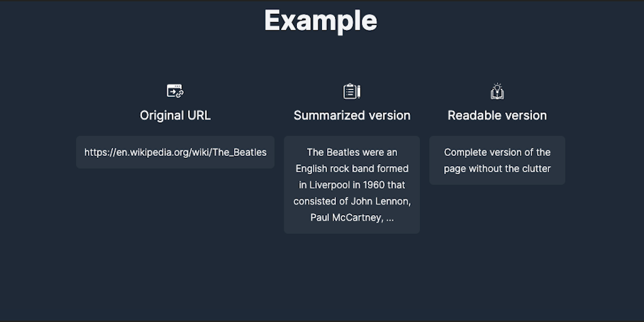Screen dimensions: 644x322
Task: Select the "Original URL" heading
Action: point(175,115)
